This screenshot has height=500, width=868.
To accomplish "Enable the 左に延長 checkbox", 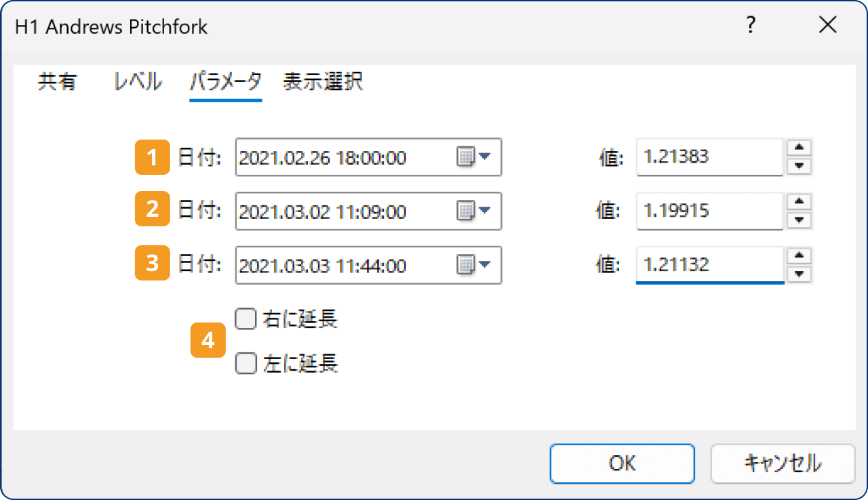I will click(245, 363).
